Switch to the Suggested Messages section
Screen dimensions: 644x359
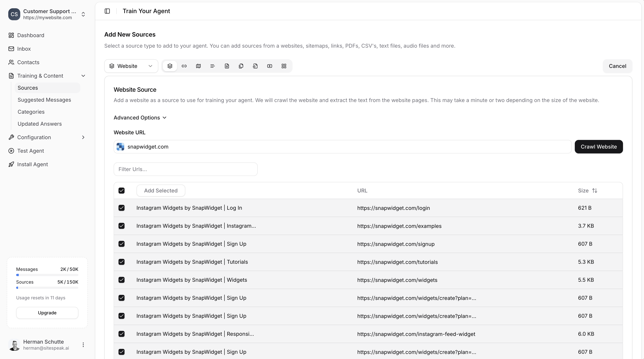(44, 100)
